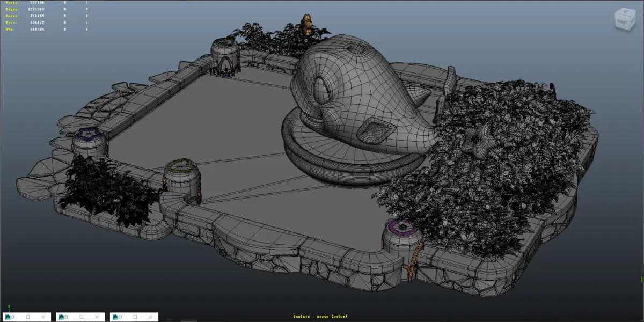Click the Maya icon on rightmost minimized window
This screenshot has height=322, width=644.
115,317
